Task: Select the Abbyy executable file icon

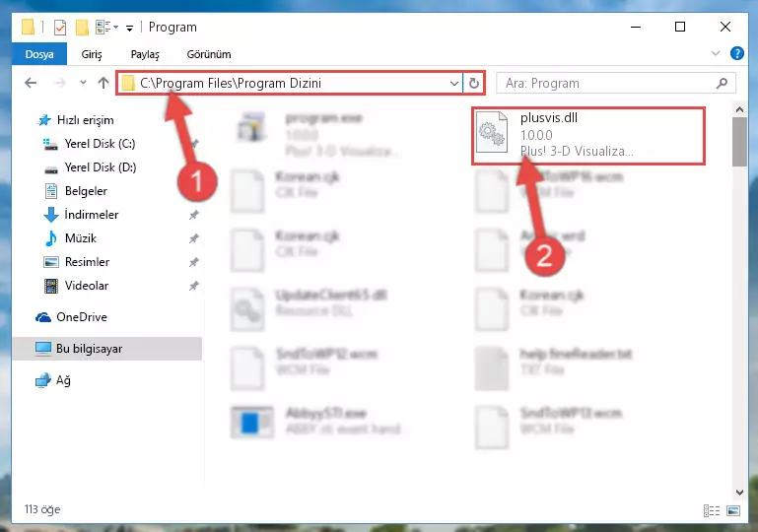Action: pos(252,422)
